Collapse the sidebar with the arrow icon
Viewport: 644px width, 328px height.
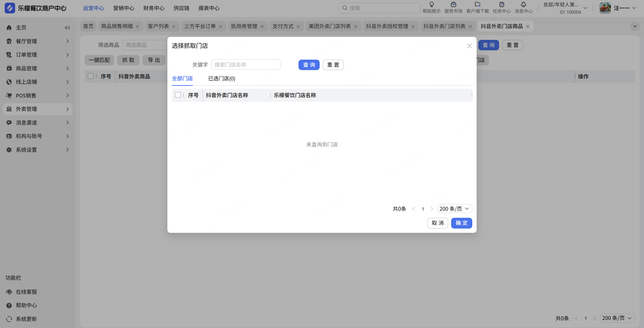pyautogui.click(x=67, y=28)
